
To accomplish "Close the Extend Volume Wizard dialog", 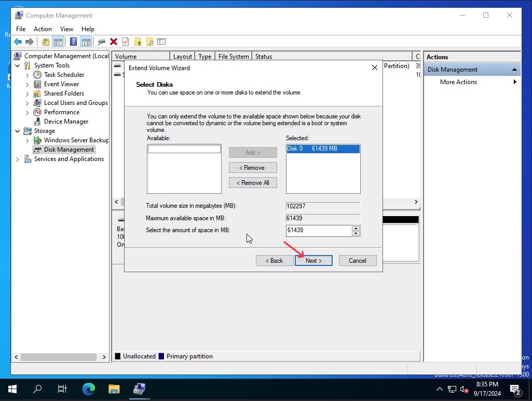I will pos(375,68).
